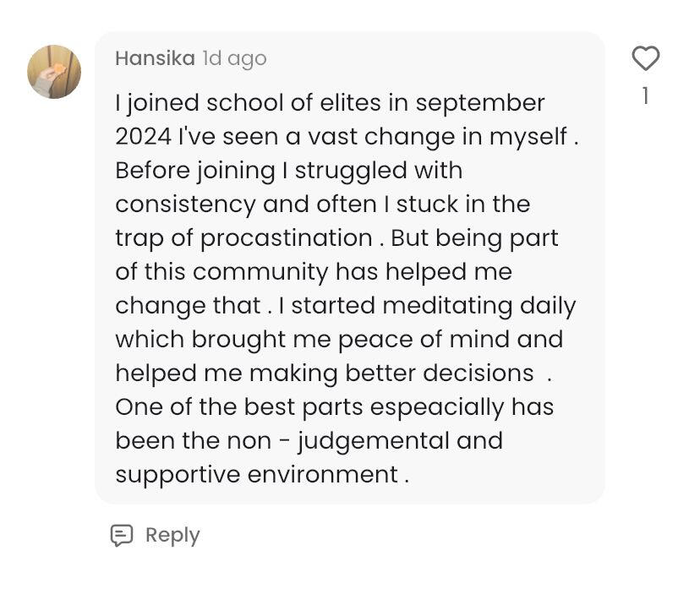
Task: Click the misspelled word "espeacially"
Action: coord(437,407)
